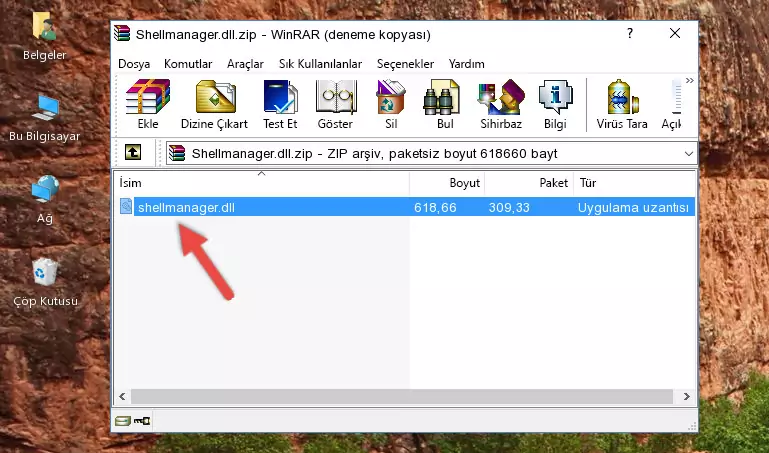769x453 pixels.
Task: Click the Dizine Çıkart extract icon
Action: pos(215,104)
